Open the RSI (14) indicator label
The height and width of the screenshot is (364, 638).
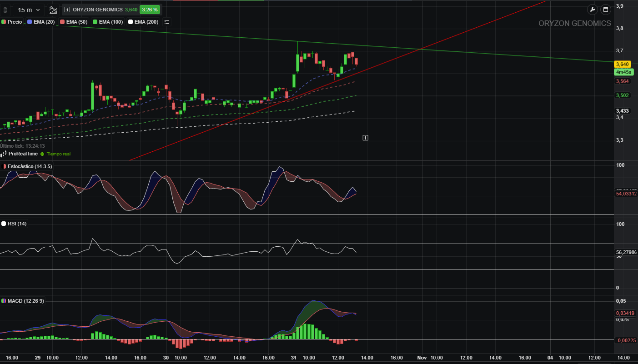[14, 224]
